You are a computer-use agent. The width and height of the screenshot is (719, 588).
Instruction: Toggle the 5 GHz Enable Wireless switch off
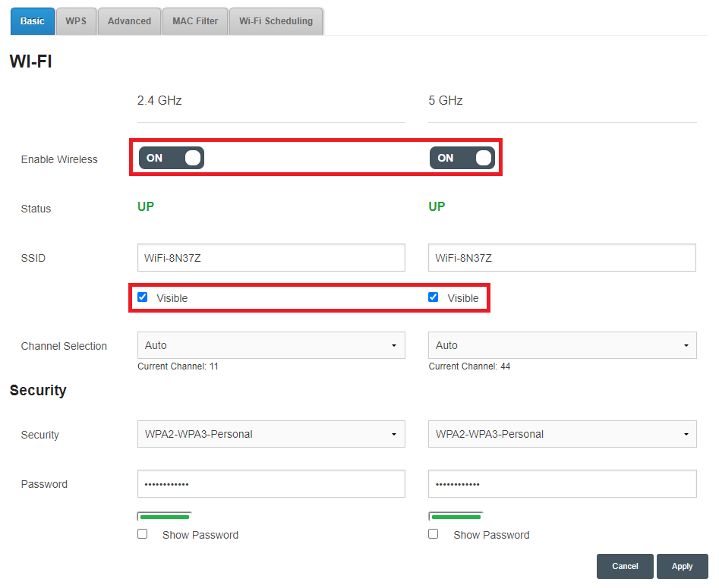462,158
